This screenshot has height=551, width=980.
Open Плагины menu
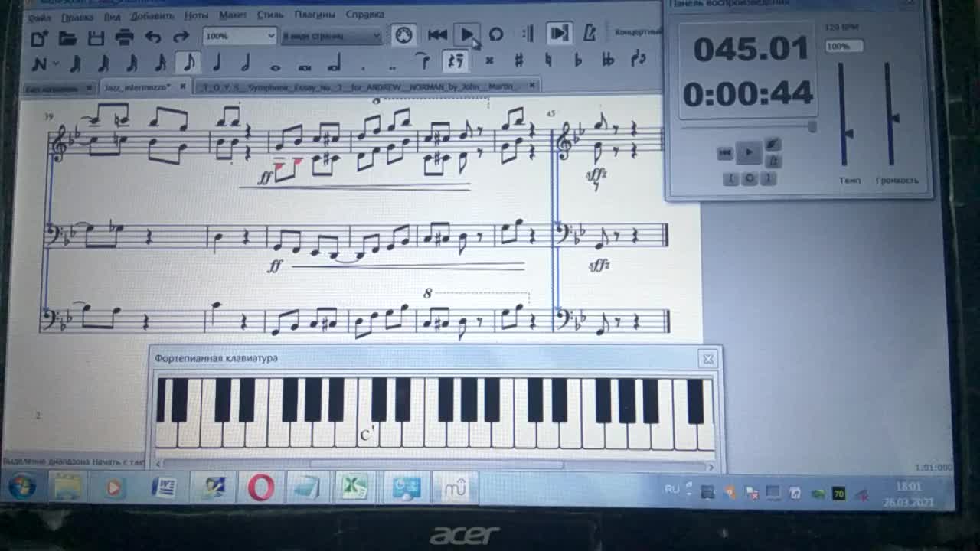[x=315, y=15]
